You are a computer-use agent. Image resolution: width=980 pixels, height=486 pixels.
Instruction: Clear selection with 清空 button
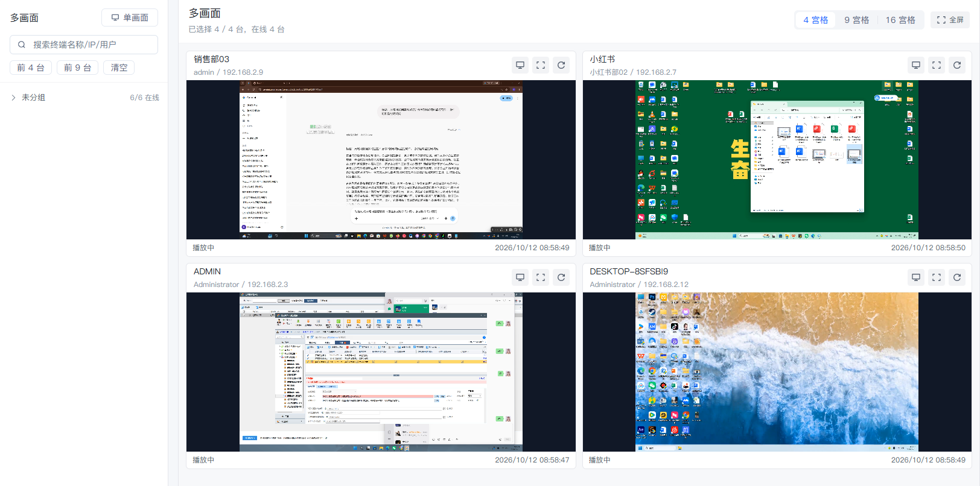119,68
